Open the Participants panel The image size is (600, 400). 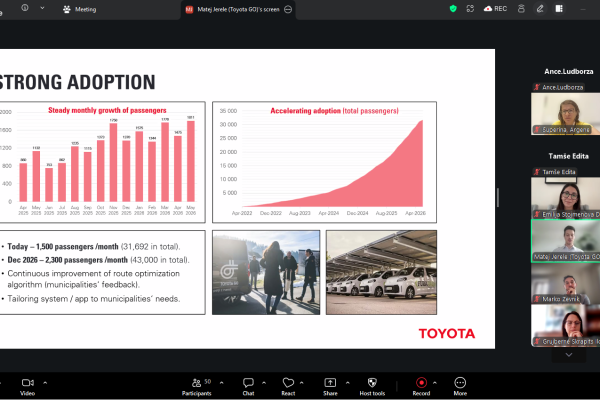(196, 387)
